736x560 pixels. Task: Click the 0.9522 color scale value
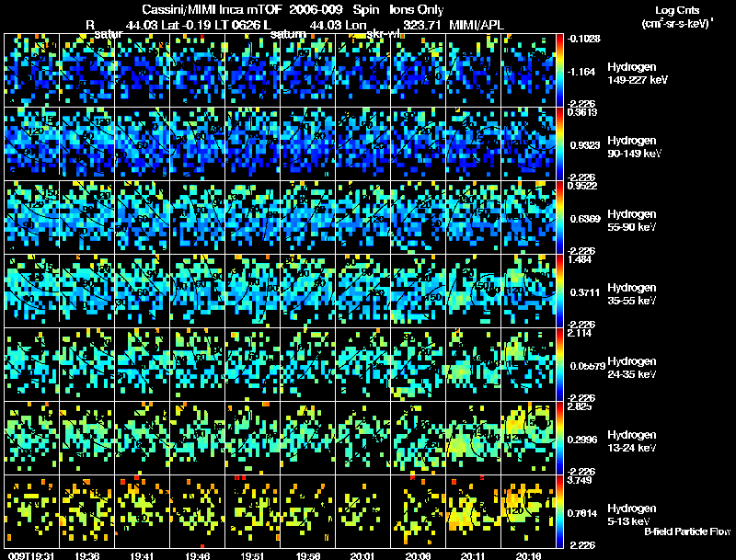(x=582, y=185)
